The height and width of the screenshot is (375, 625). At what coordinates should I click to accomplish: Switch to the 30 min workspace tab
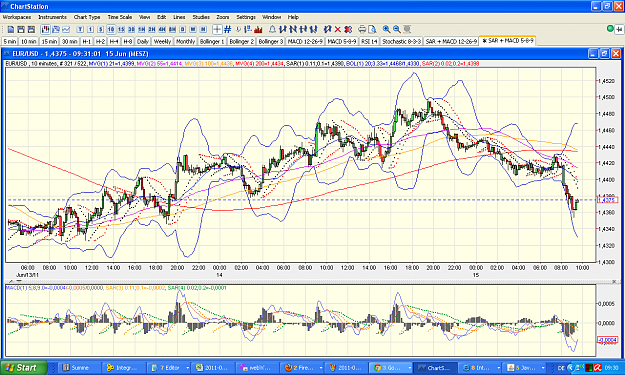click(70, 41)
